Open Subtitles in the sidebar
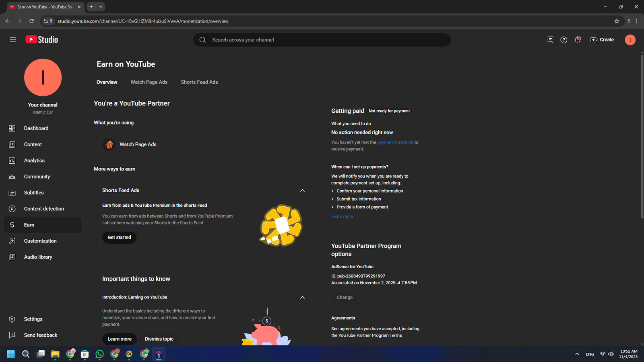The image size is (644, 362). [43, 193]
